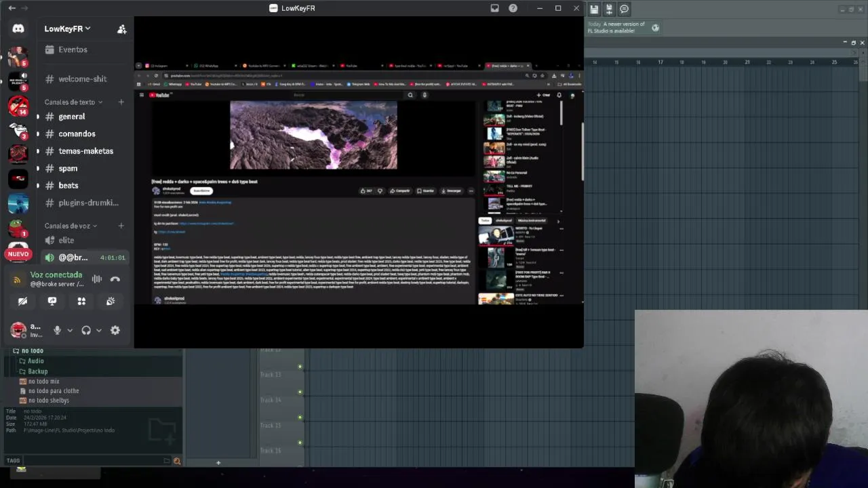Create channel in Canales de voz
This screenshot has height=488, width=868.
pyautogui.click(x=121, y=226)
